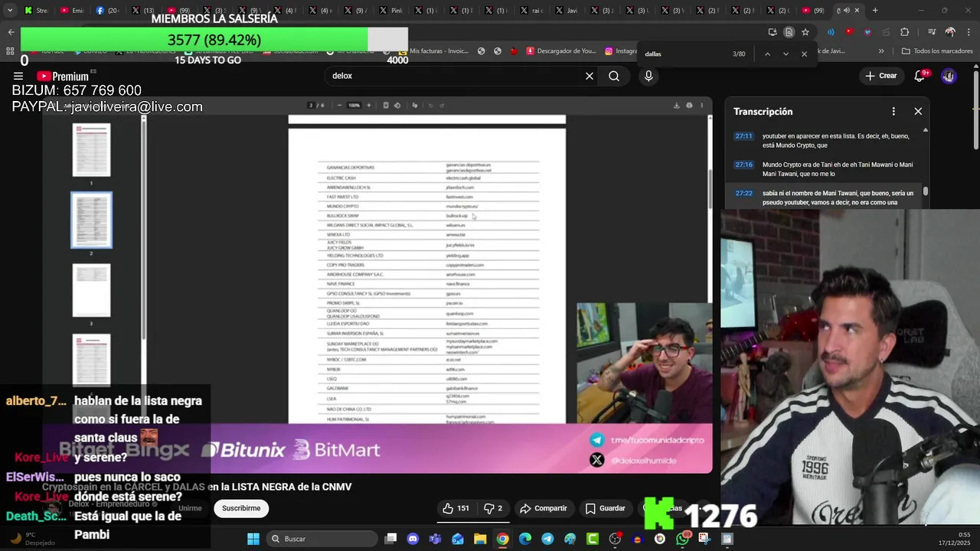Open Todos los marcadores folder
This screenshot has height=551, width=980.
point(937,51)
